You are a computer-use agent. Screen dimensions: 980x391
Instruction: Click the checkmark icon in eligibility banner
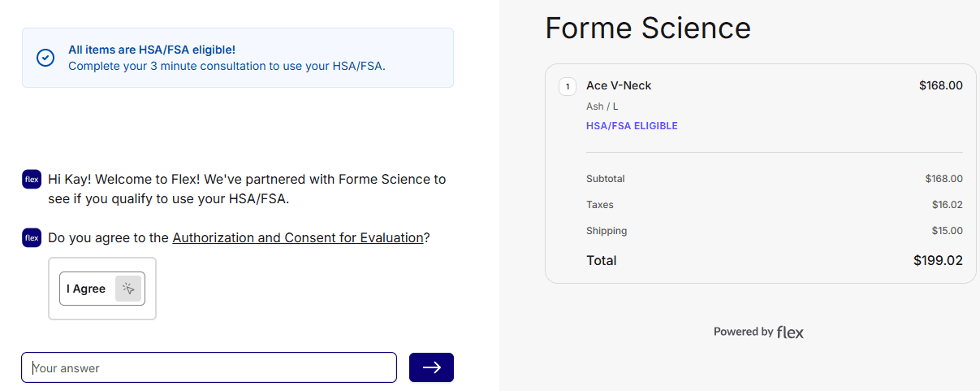tap(45, 58)
